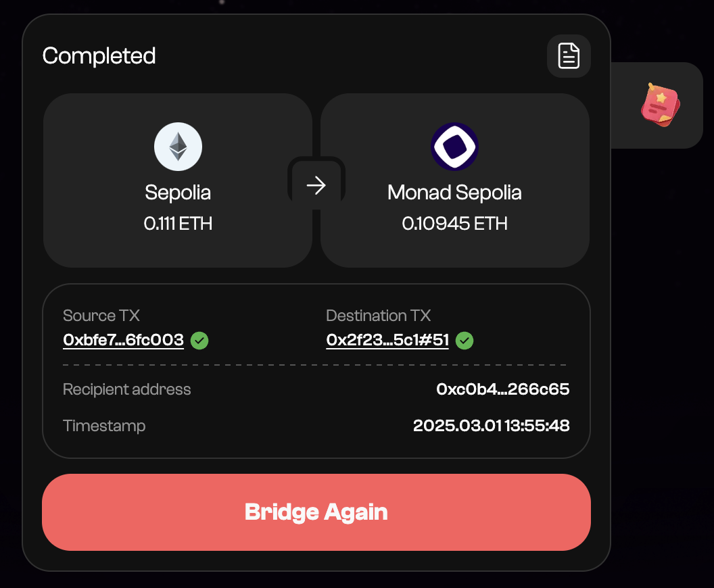Click the Monad Sepolia chain logo
Image resolution: width=714 pixels, height=588 pixels.
(454, 146)
